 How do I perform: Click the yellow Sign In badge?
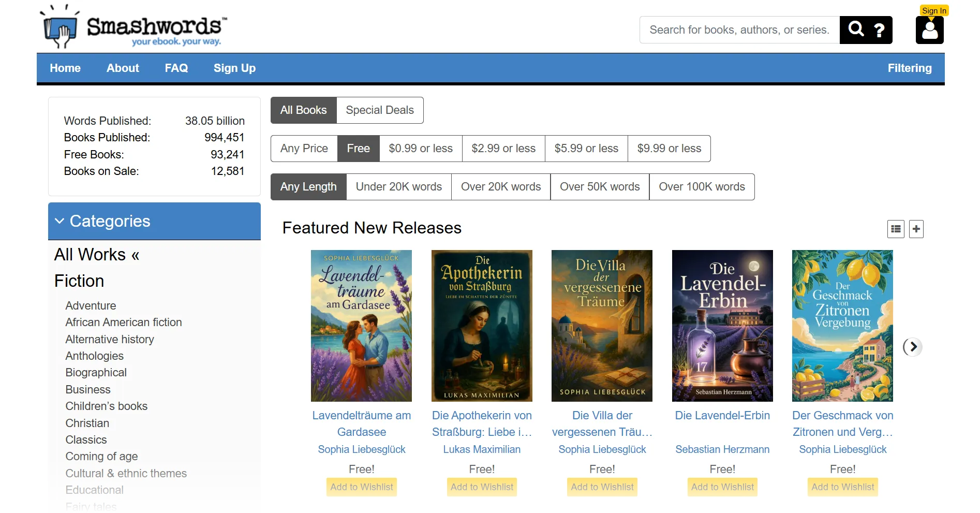click(x=933, y=10)
